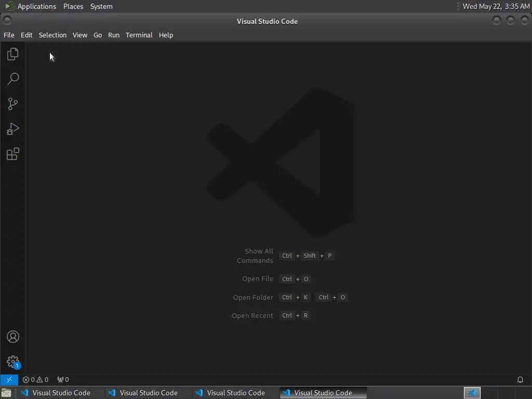Open the System menu in top panel
The image size is (532, 399).
point(101,6)
